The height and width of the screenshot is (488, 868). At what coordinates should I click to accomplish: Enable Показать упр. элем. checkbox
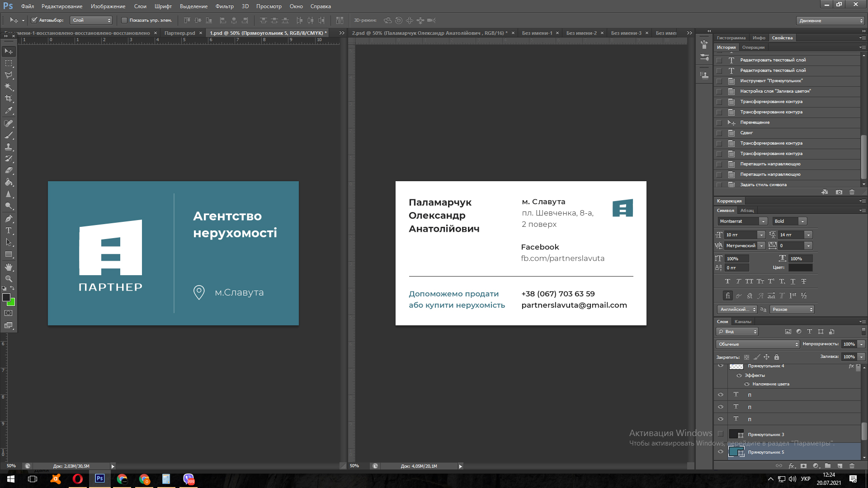tap(124, 20)
